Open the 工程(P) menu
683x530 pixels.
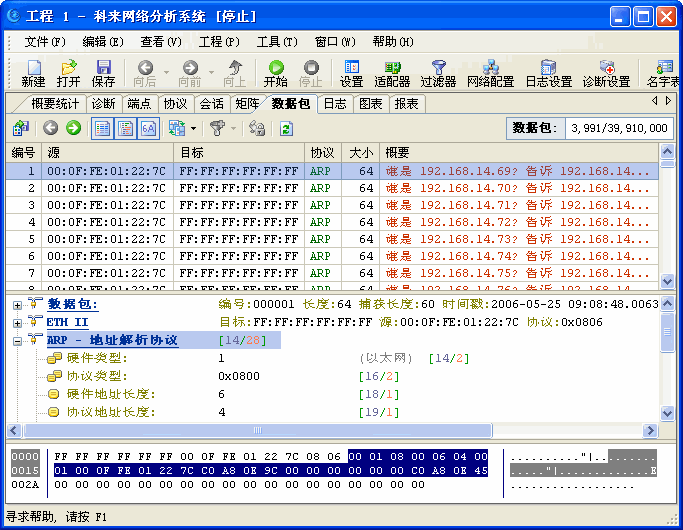(219, 42)
